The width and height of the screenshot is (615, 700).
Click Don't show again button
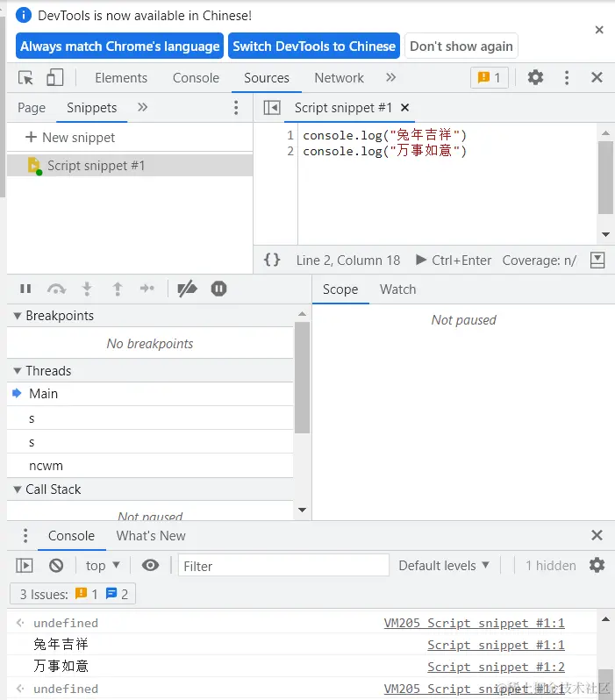tap(461, 46)
